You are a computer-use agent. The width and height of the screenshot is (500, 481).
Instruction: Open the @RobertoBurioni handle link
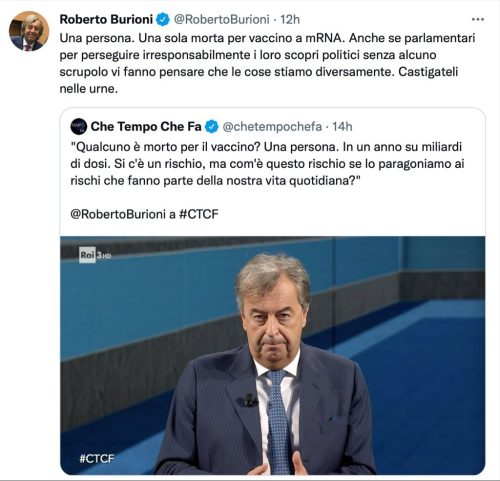222,20
